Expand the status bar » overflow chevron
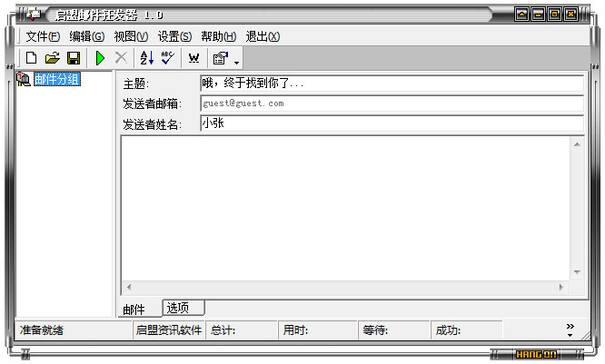Screen dimensions: 605x364 click(570, 330)
